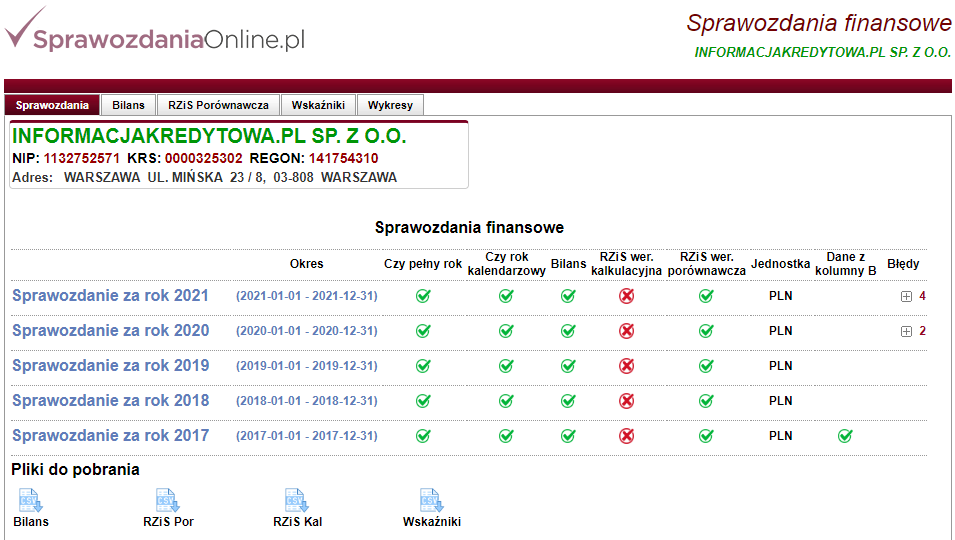Select the period (2019-01-01 - 2019-12-31)
The image size is (955, 540).
tap(307, 366)
